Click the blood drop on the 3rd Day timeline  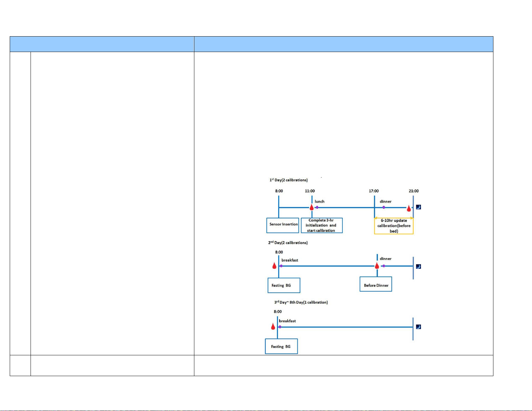coord(273,326)
